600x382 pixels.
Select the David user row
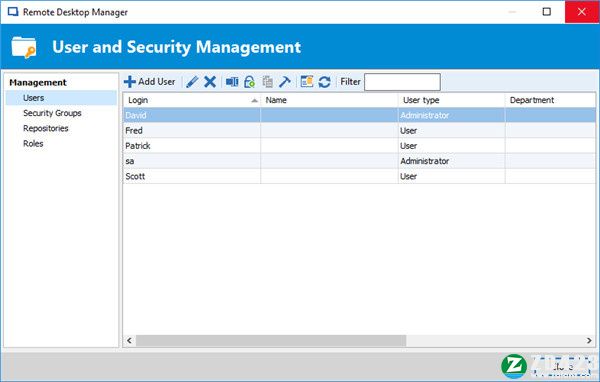point(359,115)
